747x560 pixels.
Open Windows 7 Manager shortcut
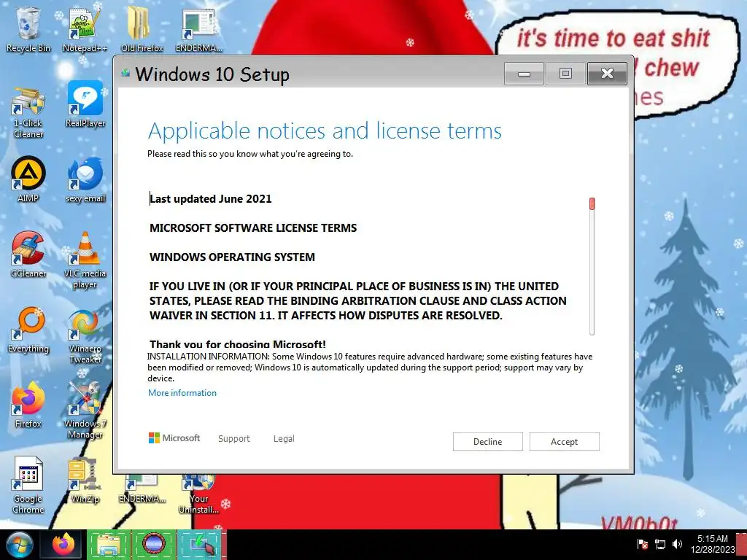coord(85,411)
